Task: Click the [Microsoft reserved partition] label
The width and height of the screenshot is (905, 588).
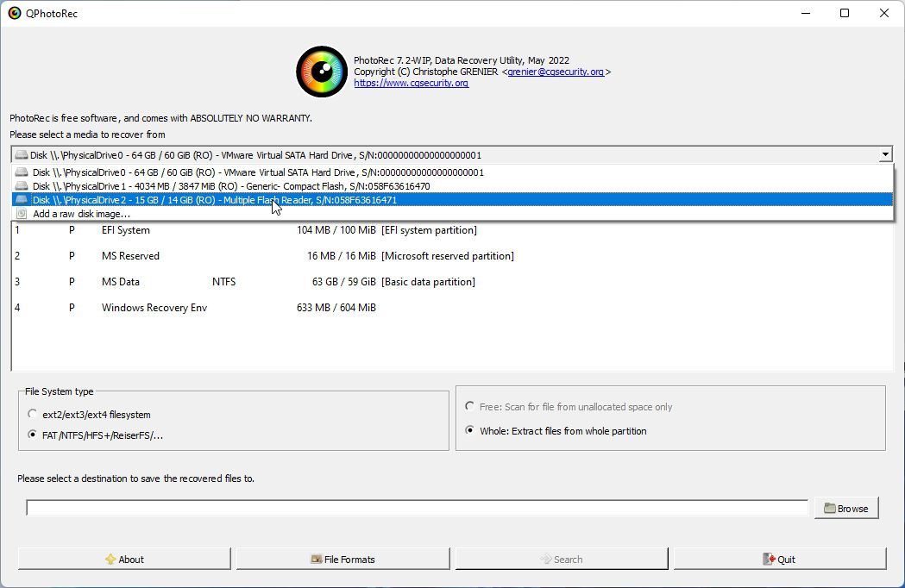Action: click(447, 255)
